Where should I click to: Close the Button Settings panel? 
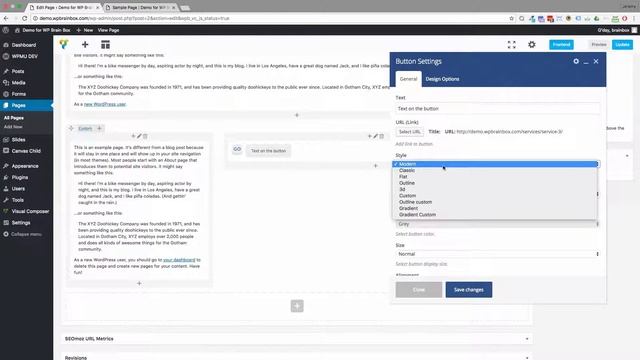click(596, 61)
